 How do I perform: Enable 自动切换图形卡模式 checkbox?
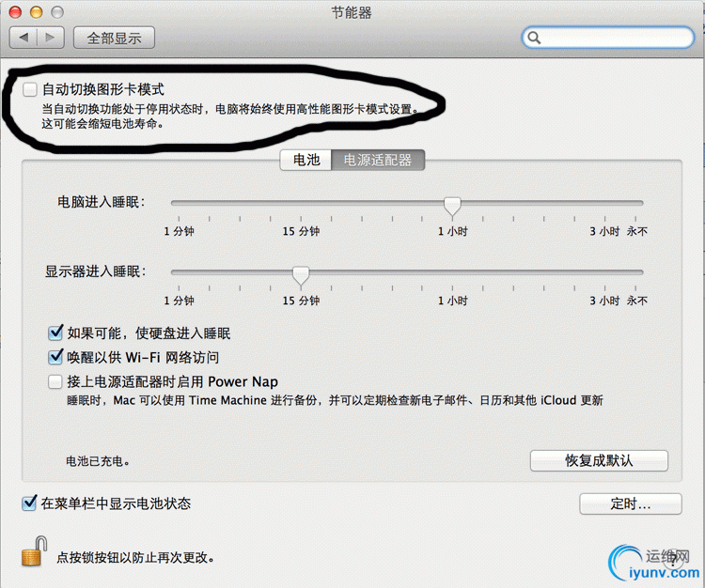click(30, 89)
